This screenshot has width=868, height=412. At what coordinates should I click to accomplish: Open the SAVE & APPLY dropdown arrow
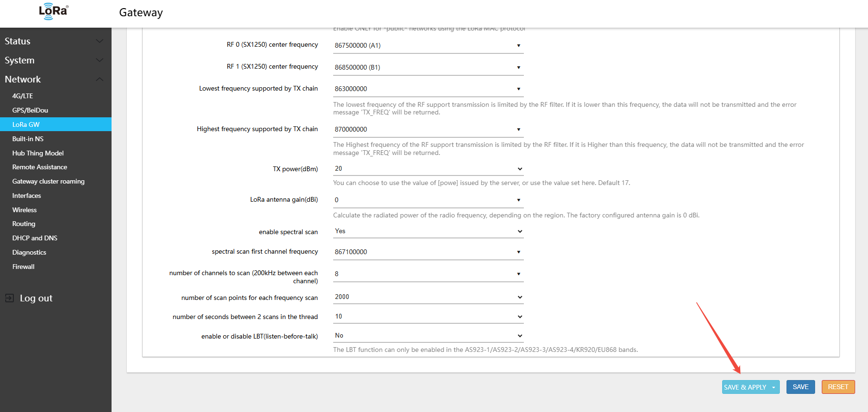pos(774,387)
